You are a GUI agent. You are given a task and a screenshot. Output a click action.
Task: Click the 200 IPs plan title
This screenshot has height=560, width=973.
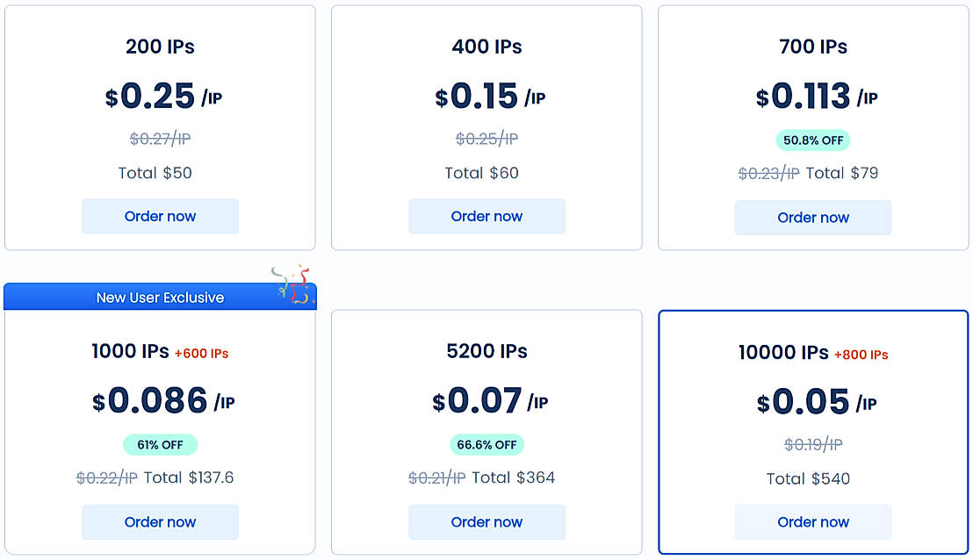click(160, 47)
